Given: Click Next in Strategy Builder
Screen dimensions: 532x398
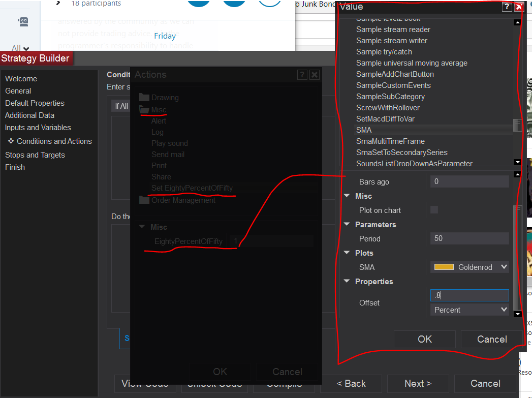Looking at the screenshot, I should coord(418,383).
